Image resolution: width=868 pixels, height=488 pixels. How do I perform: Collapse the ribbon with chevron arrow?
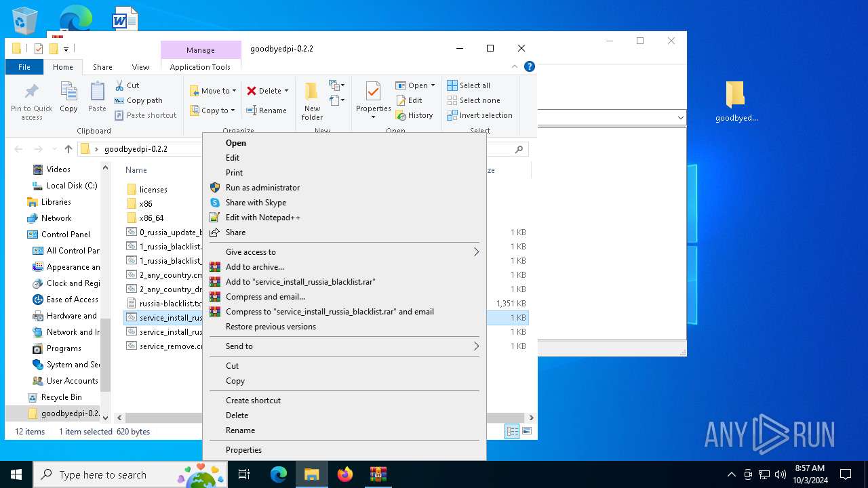point(515,66)
